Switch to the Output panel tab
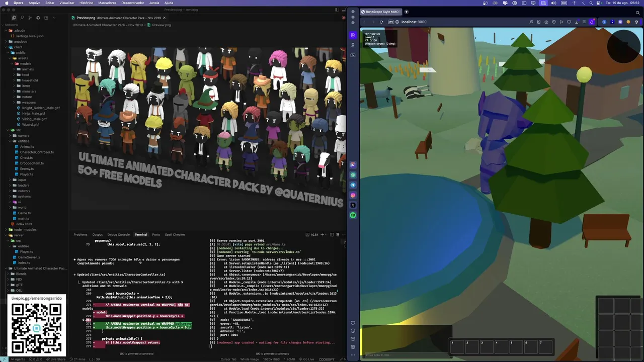Viewport: 644px width, 362px height. pyautogui.click(x=97, y=234)
